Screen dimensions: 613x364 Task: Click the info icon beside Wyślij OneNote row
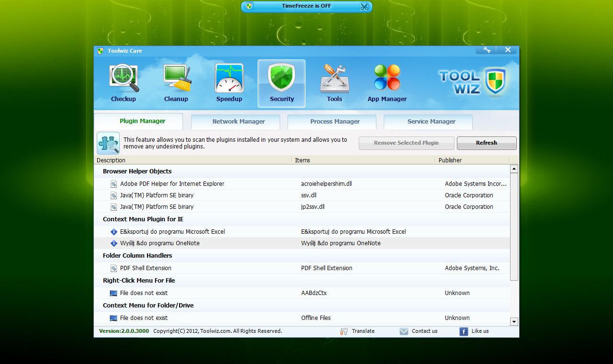[x=114, y=243]
